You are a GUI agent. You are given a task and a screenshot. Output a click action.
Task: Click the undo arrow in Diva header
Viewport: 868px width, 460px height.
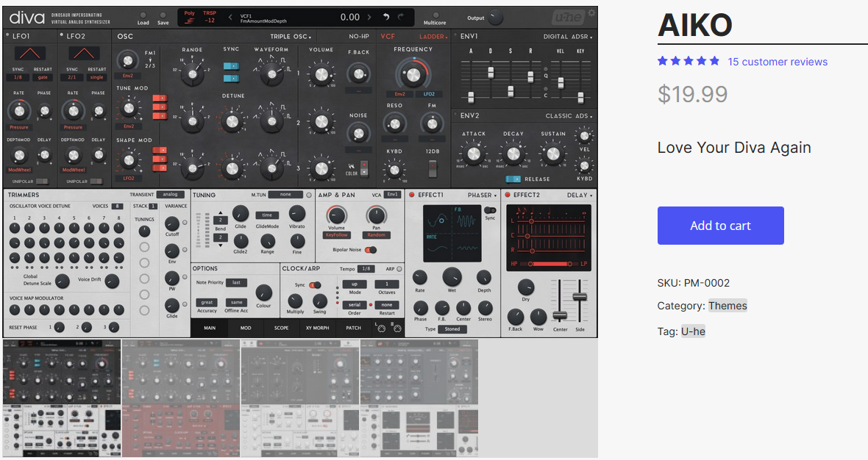tap(386, 17)
